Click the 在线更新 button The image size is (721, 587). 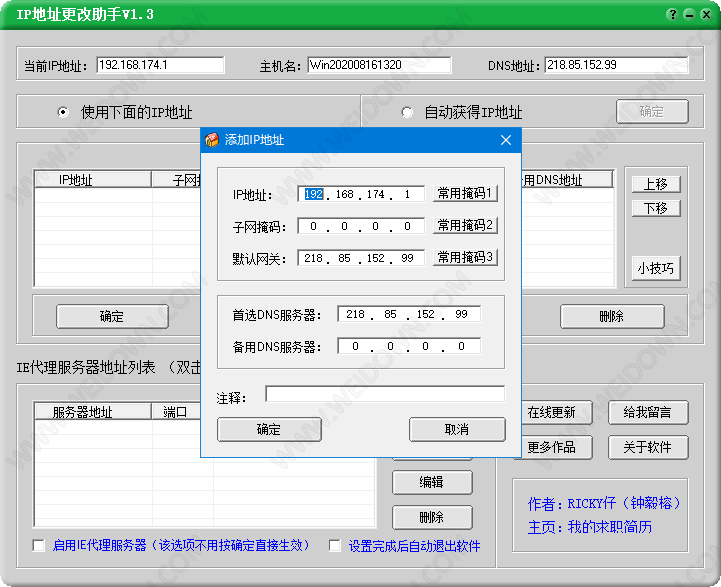[x=557, y=412]
